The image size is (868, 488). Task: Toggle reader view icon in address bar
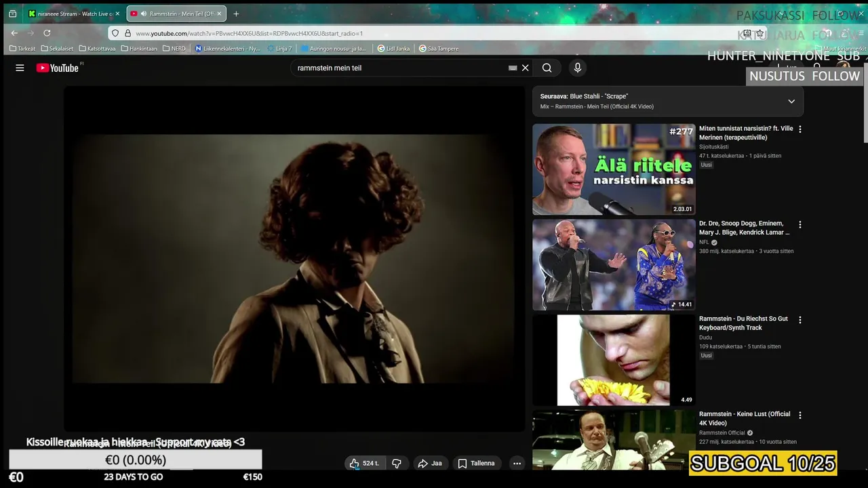coord(747,33)
